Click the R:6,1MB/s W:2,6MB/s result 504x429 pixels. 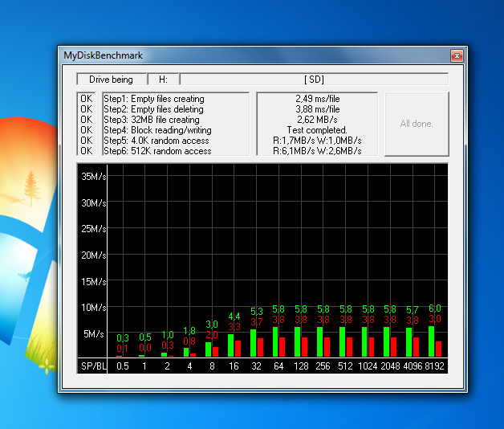pos(316,151)
